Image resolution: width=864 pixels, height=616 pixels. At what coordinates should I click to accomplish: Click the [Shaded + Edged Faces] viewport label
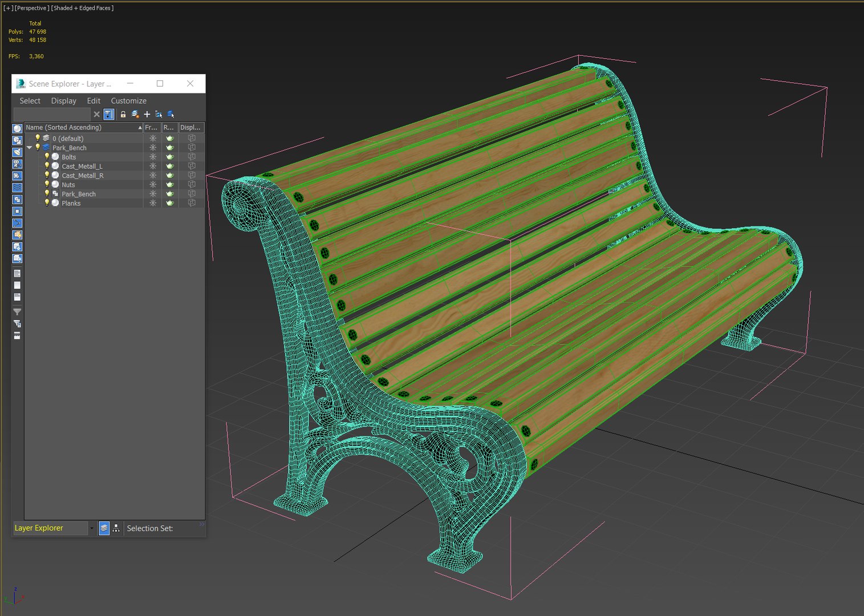(x=82, y=8)
